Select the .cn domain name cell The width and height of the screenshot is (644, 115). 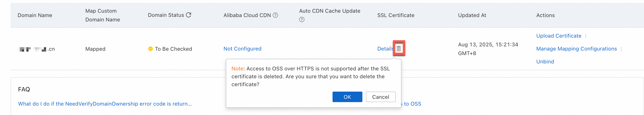click(x=37, y=49)
